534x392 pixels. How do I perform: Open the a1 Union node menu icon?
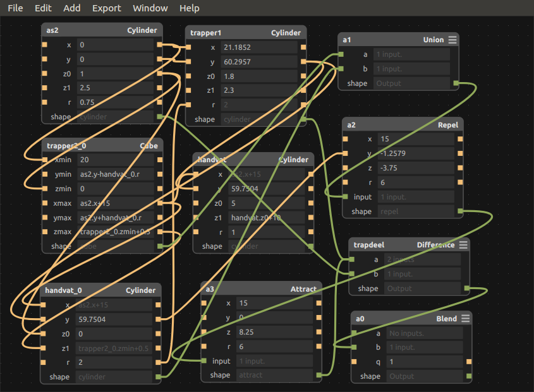pyautogui.click(x=452, y=40)
